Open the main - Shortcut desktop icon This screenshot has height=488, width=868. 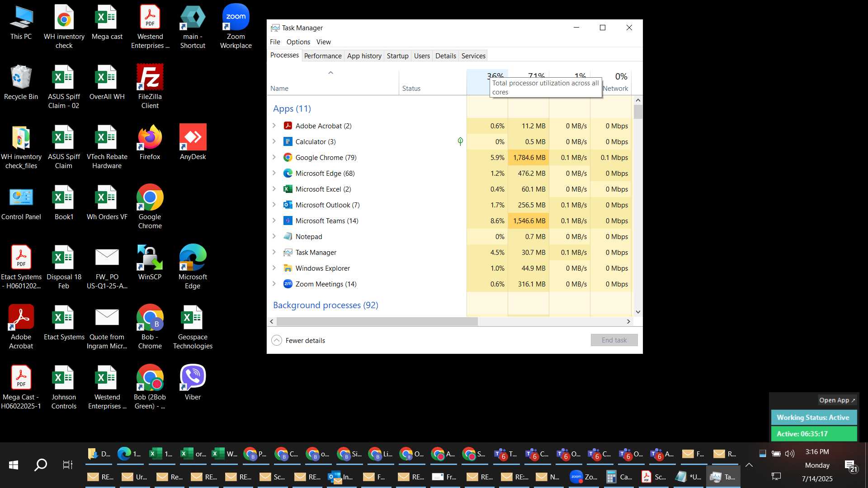click(193, 26)
